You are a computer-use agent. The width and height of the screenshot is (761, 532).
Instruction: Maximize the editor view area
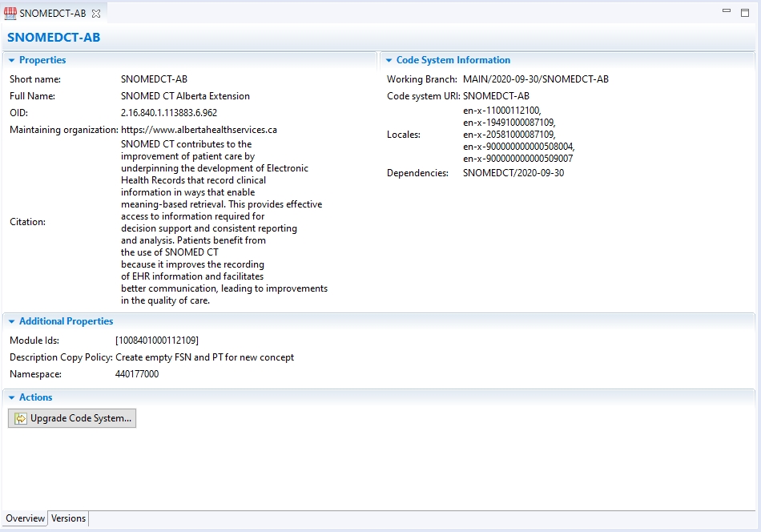pyautogui.click(x=745, y=11)
